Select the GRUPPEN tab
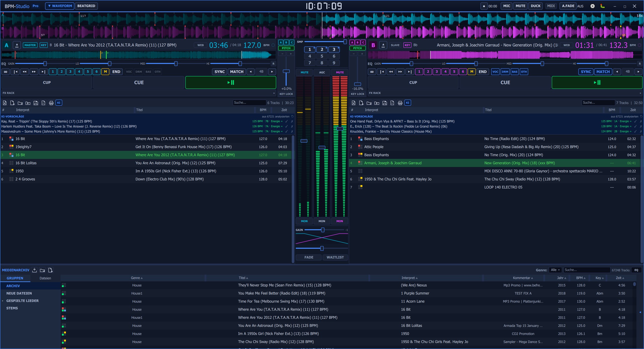 coord(15,278)
